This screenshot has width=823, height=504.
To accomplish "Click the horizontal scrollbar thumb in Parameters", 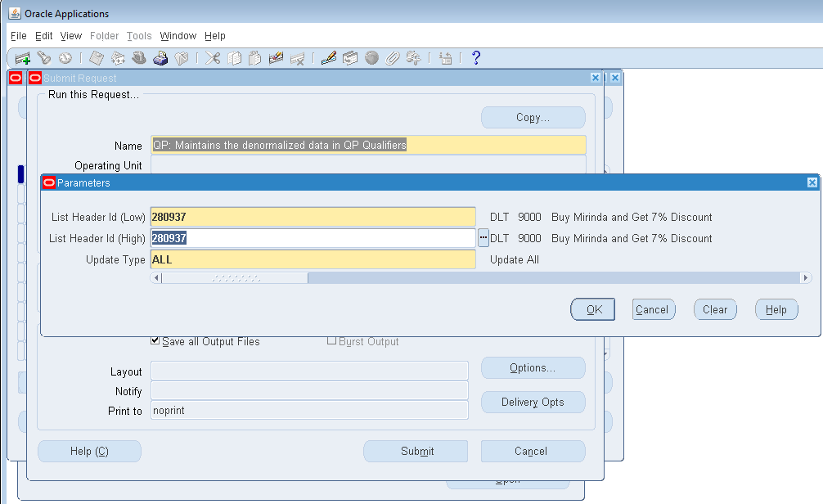I will pos(235,277).
